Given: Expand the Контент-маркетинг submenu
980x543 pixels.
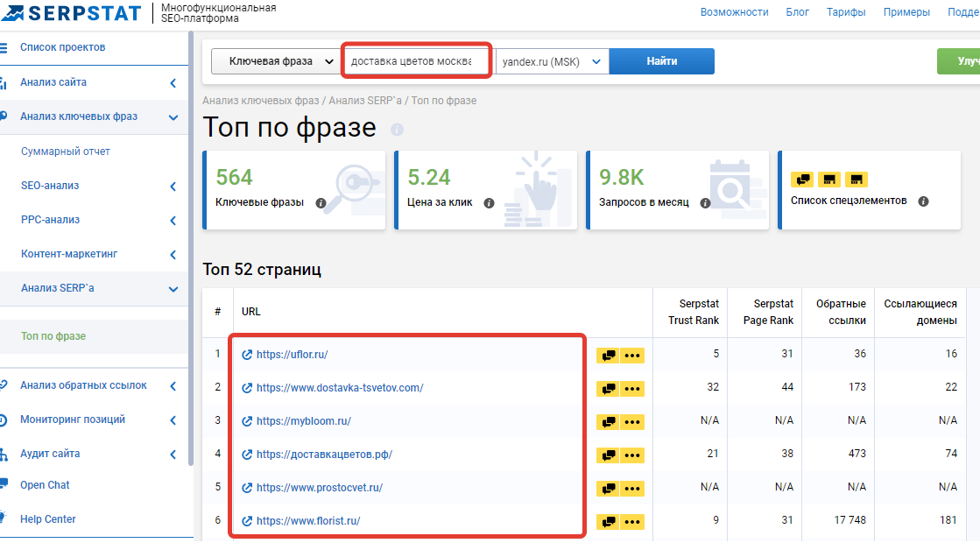Looking at the screenshot, I should click(x=173, y=255).
